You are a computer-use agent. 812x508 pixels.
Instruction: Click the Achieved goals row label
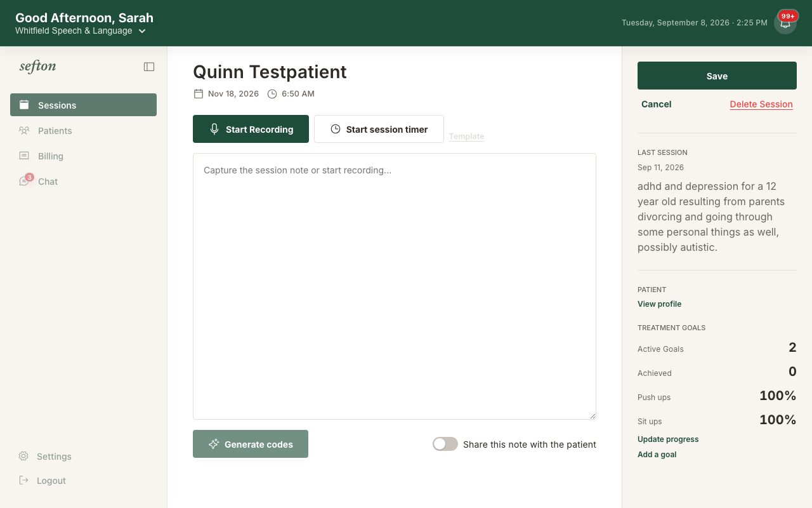coord(655,373)
